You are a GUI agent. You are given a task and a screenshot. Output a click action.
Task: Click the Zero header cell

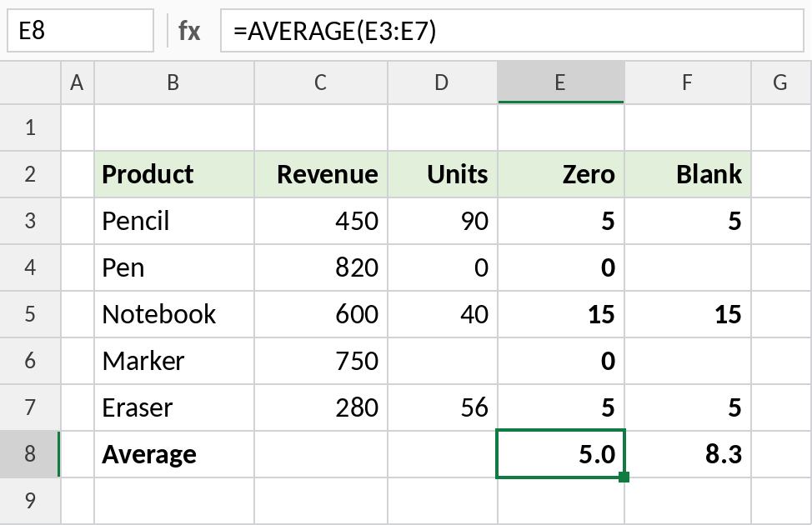[561, 174]
